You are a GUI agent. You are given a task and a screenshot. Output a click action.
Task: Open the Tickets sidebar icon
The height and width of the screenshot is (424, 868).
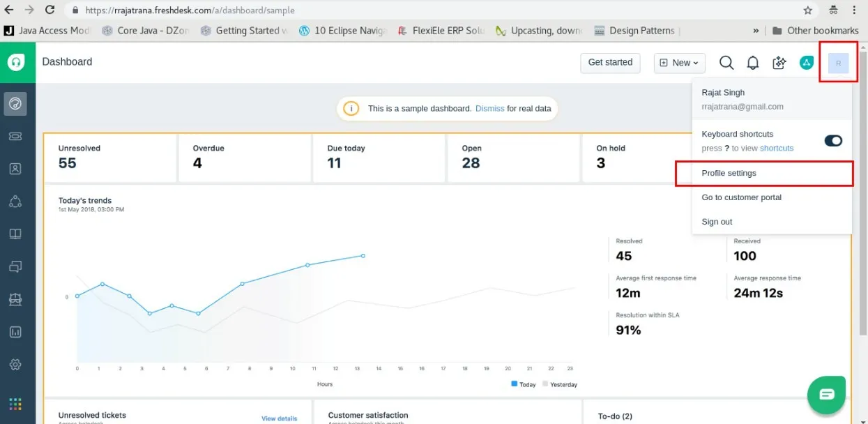click(15, 137)
